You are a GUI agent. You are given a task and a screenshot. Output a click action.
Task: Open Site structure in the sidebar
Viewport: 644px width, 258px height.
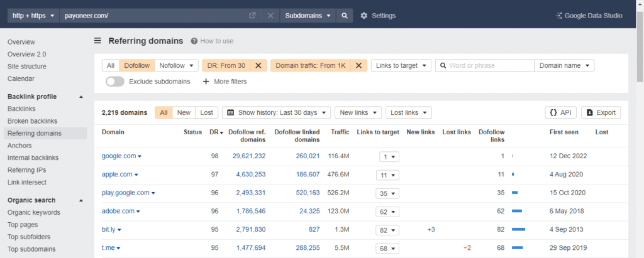pyautogui.click(x=26, y=67)
